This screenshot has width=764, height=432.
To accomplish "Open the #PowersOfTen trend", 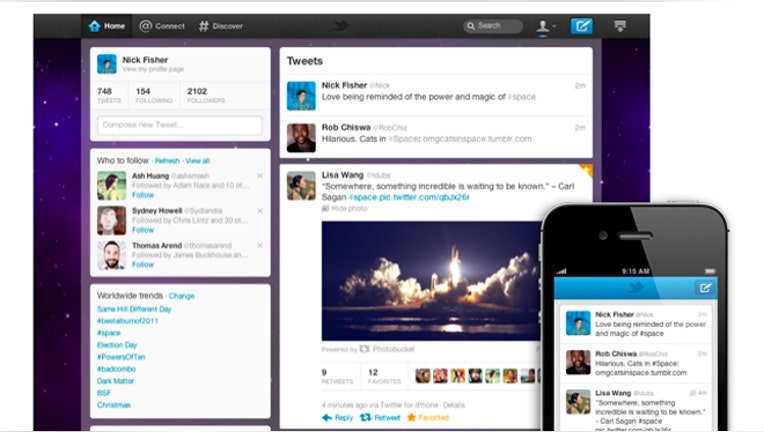I will coord(121,357).
